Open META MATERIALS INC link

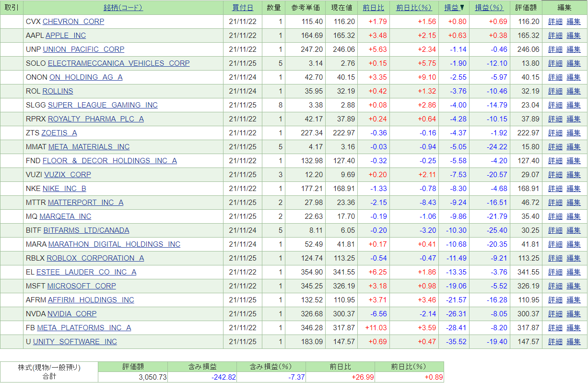(89, 147)
